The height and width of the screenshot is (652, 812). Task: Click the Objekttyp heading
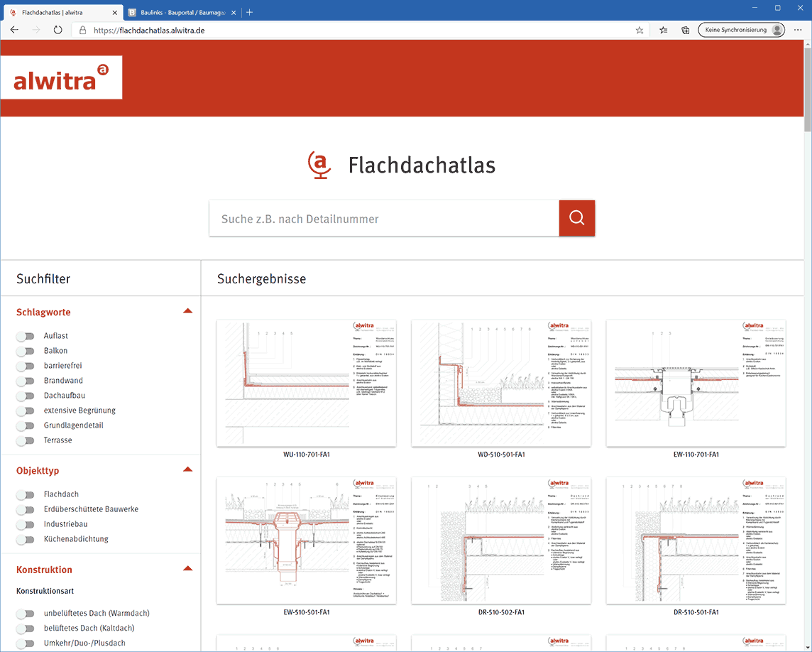(x=38, y=471)
